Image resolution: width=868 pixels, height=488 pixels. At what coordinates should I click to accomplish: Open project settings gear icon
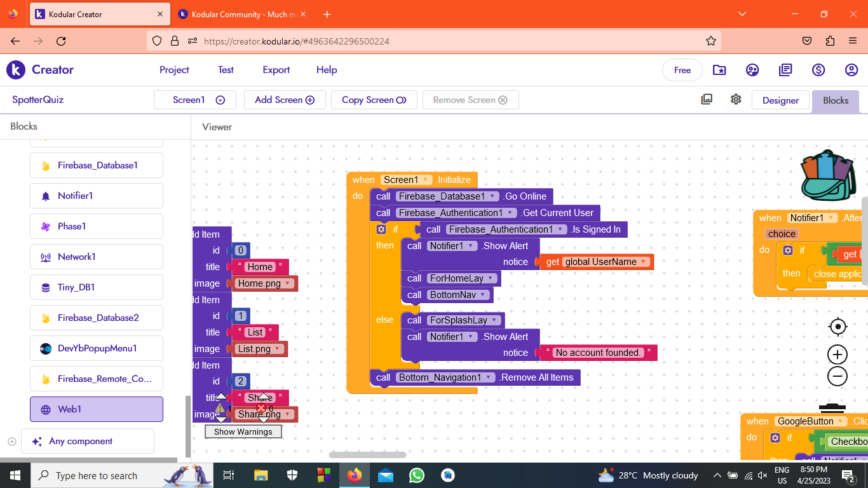(x=736, y=100)
